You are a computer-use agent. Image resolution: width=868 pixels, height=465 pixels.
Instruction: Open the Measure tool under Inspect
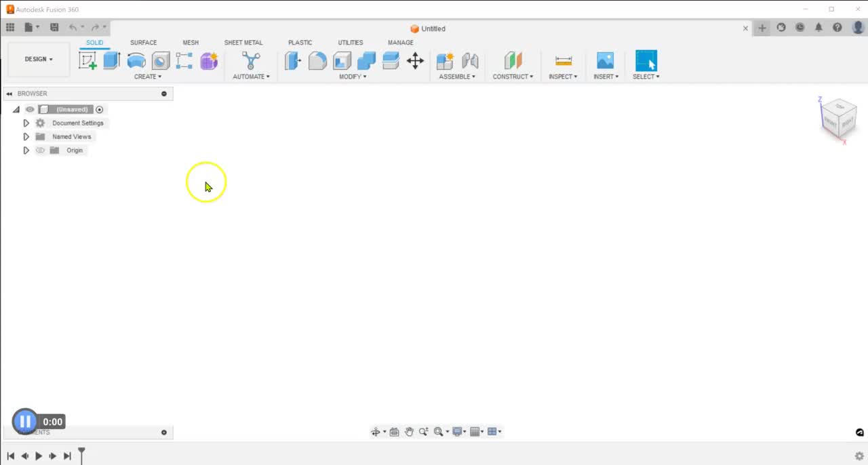564,60
